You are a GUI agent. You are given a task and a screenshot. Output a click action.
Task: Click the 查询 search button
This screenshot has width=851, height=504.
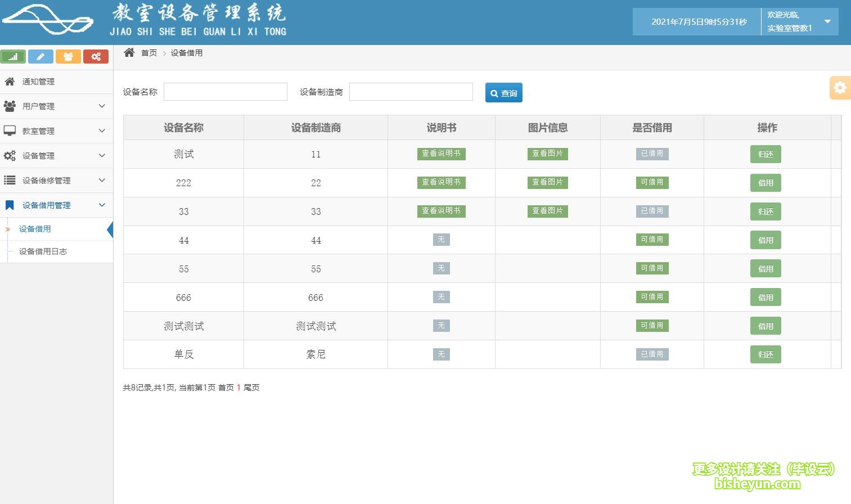pos(503,92)
